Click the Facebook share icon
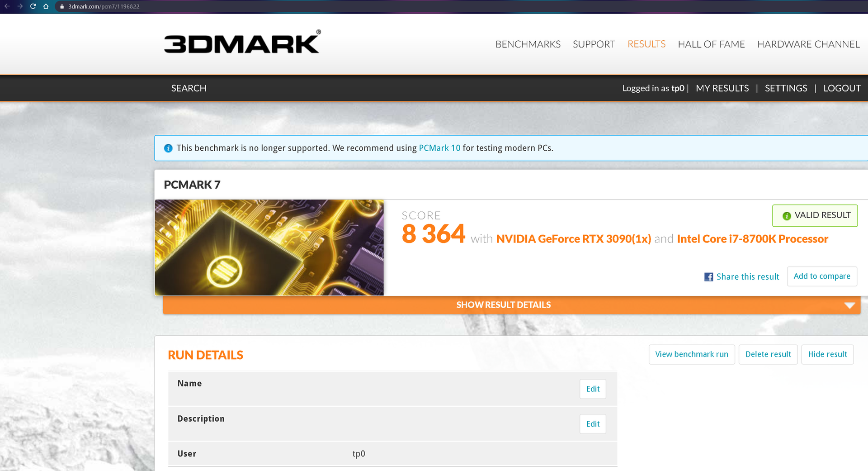 (x=708, y=277)
